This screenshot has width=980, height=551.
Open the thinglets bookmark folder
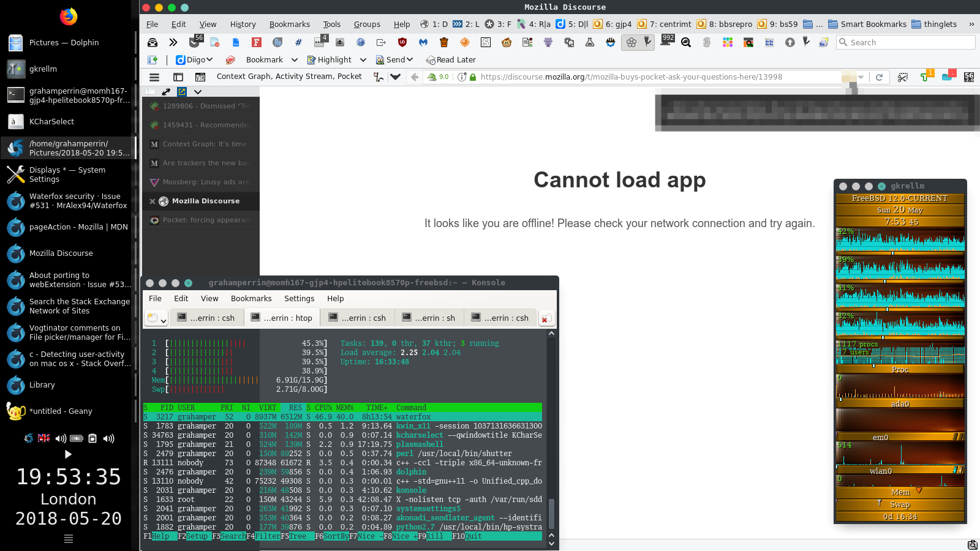pyautogui.click(x=934, y=24)
